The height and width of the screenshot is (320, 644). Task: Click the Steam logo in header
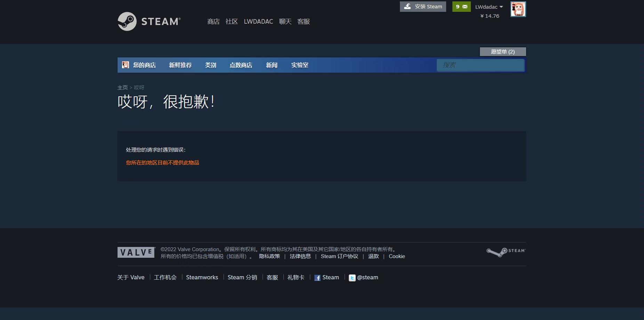(x=149, y=22)
